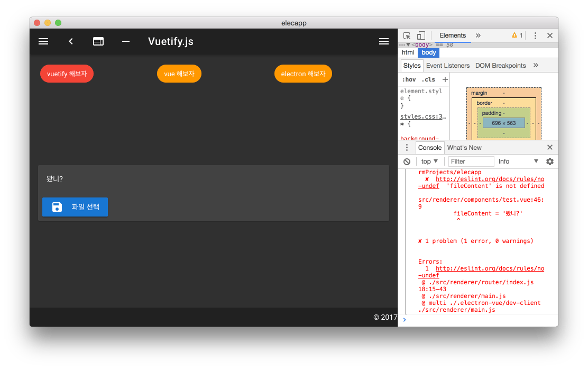This screenshot has width=588, height=369.
Task: Open the left hamburger navigation menu
Action: click(43, 41)
